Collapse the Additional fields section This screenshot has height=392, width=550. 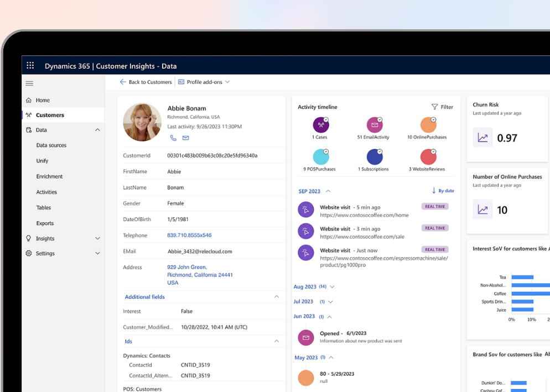[277, 297]
